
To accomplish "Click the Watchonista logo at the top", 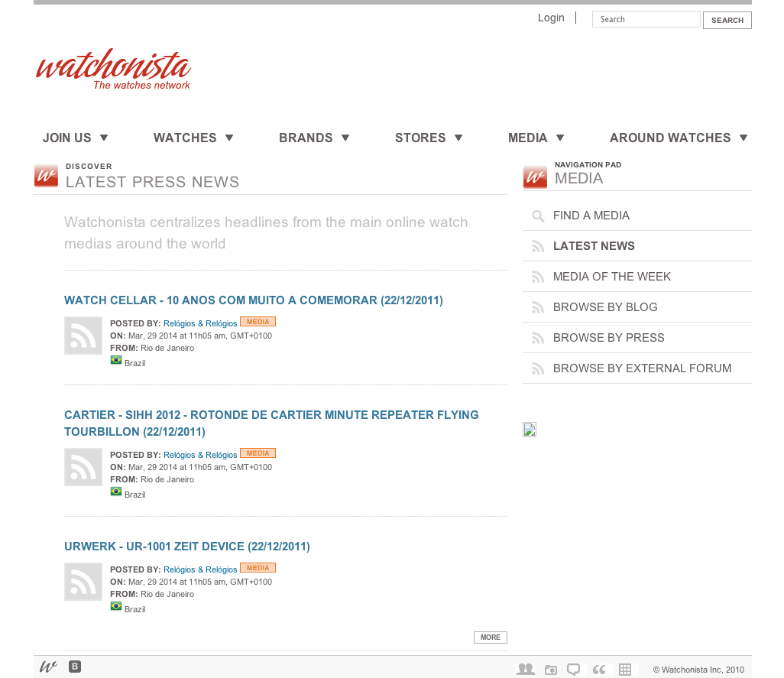I will [114, 70].
